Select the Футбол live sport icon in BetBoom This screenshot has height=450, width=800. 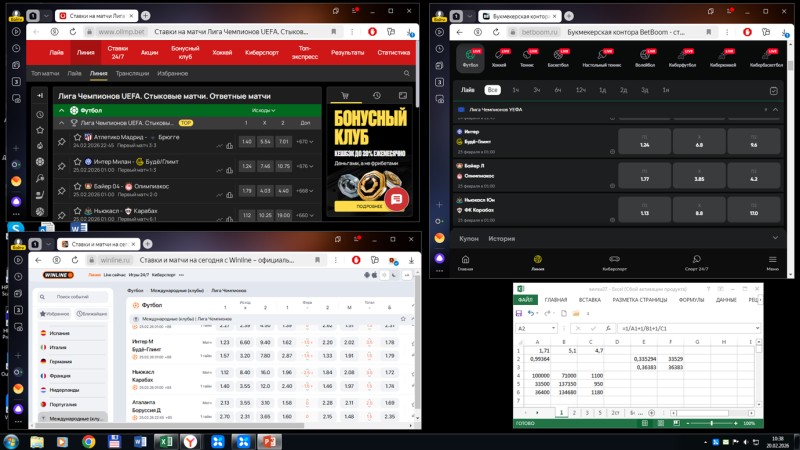[470, 58]
